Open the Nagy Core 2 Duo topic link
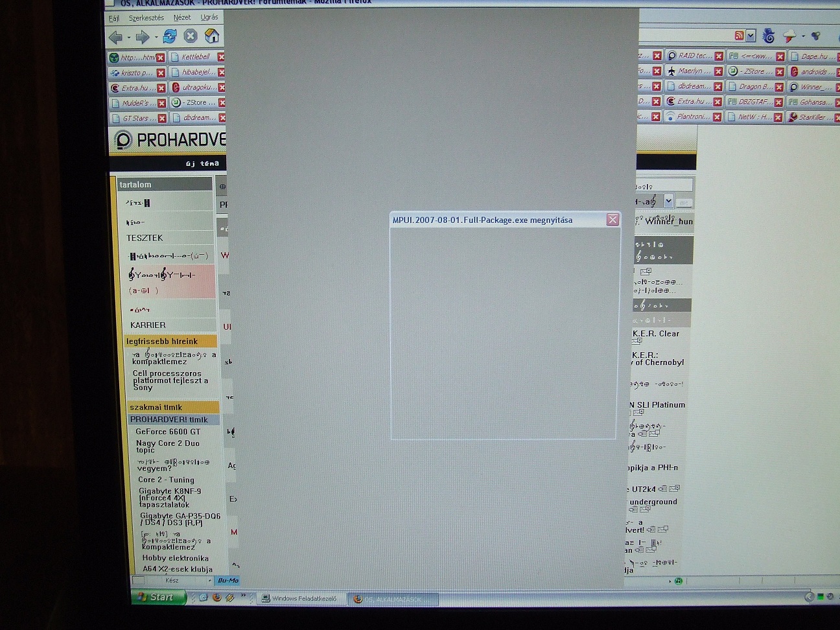Screen dimensions: 840x630 click(167, 447)
